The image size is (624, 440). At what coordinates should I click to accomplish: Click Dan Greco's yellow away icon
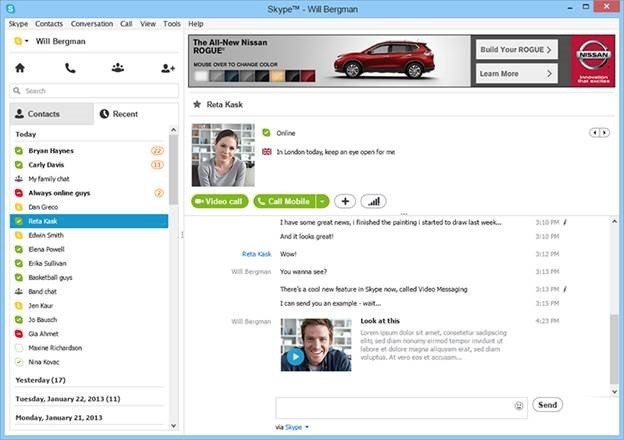click(19, 207)
